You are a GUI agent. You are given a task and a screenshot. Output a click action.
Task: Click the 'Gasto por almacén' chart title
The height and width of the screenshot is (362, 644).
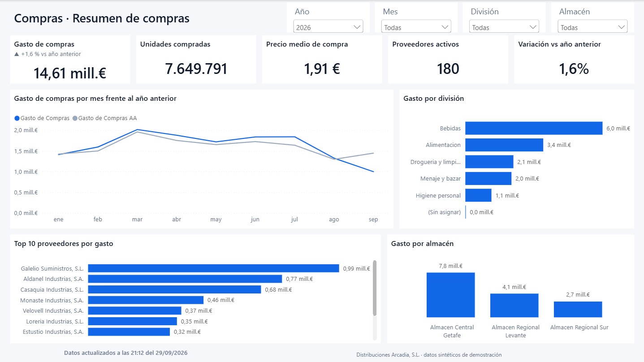[422, 244]
